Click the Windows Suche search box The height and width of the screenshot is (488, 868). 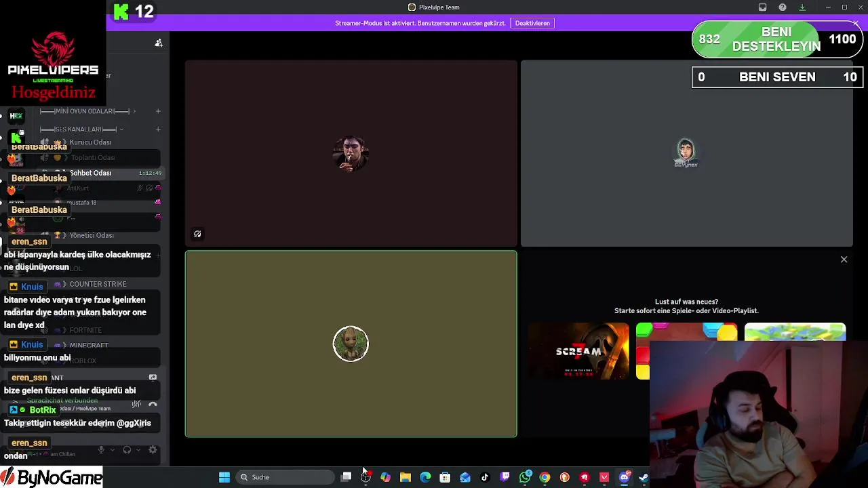click(286, 477)
